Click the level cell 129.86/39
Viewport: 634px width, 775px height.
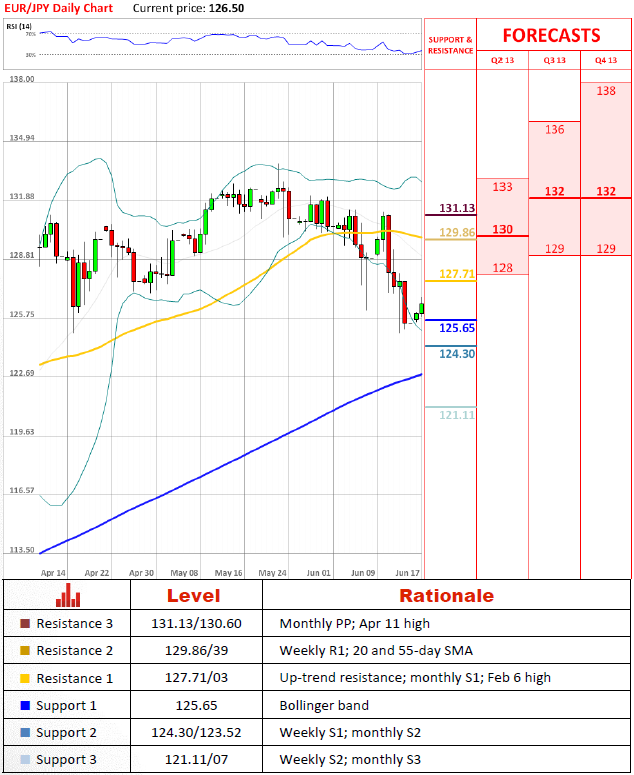pos(196,651)
